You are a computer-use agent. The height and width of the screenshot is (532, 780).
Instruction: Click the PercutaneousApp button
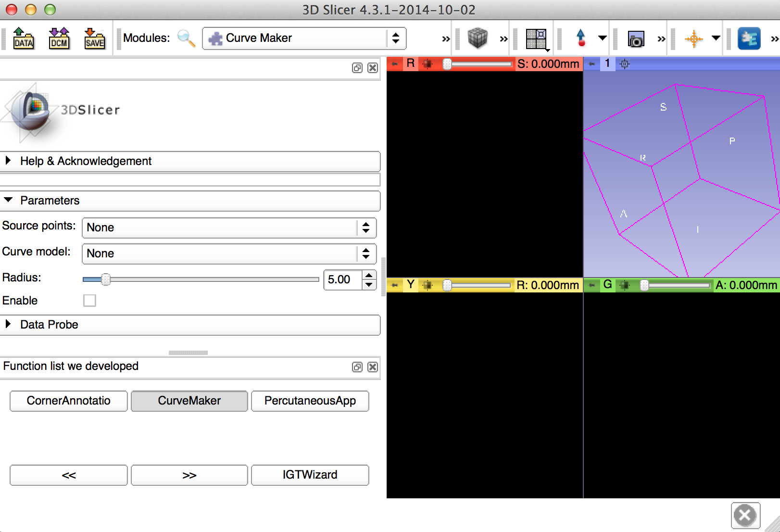pyautogui.click(x=310, y=401)
